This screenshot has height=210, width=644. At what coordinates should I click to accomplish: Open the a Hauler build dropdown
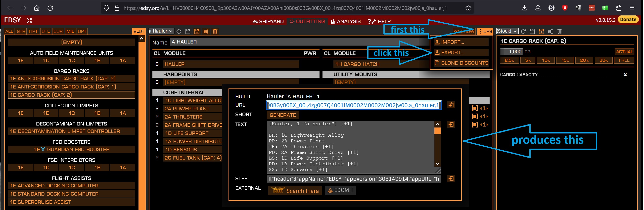coord(162,31)
